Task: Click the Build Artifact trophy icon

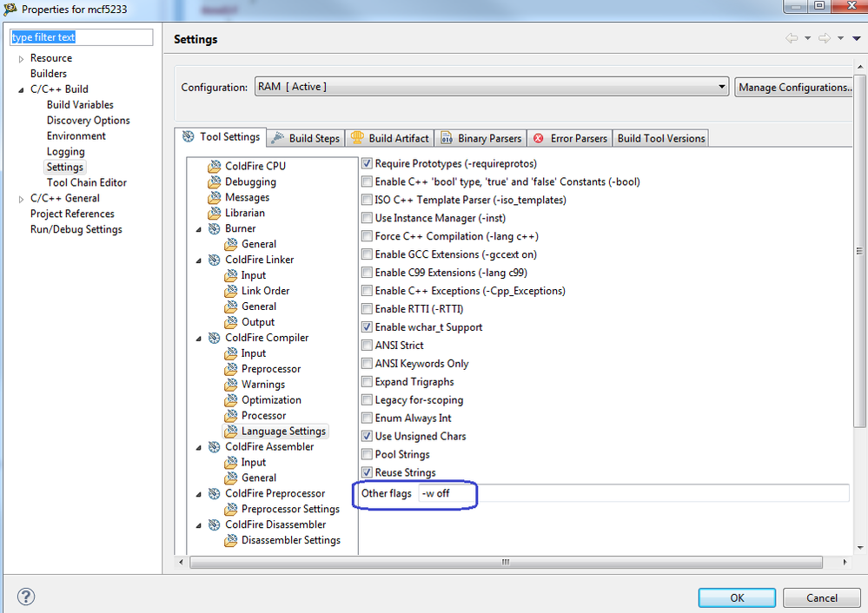Action: coord(357,138)
